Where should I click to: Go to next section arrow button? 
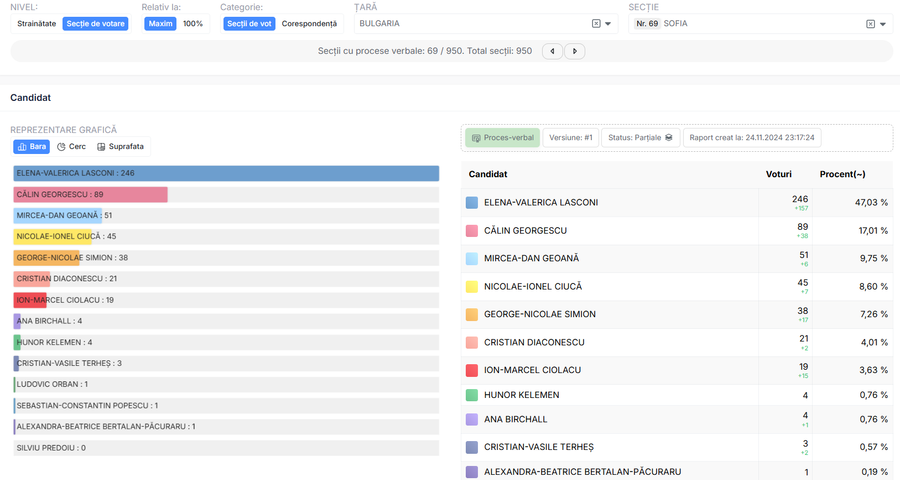tap(575, 51)
